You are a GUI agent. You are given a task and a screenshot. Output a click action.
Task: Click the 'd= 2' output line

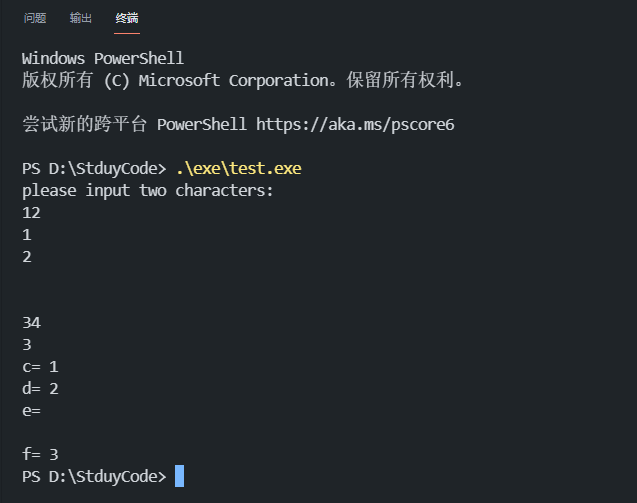tap(40, 389)
